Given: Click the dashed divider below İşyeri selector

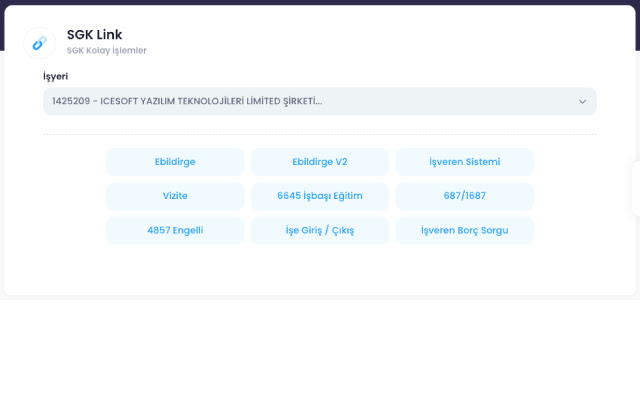Looking at the screenshot, I should pyautogui.click(x=320, y=134).
